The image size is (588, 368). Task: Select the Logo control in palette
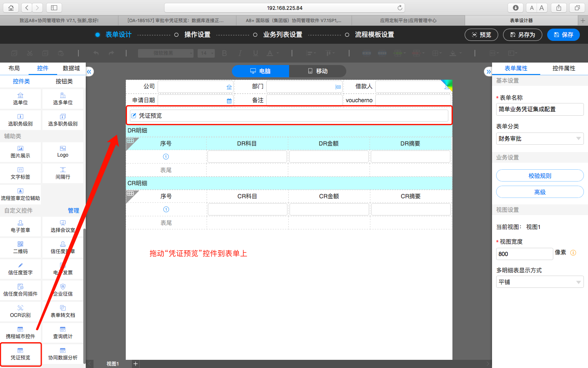point(62,152)
